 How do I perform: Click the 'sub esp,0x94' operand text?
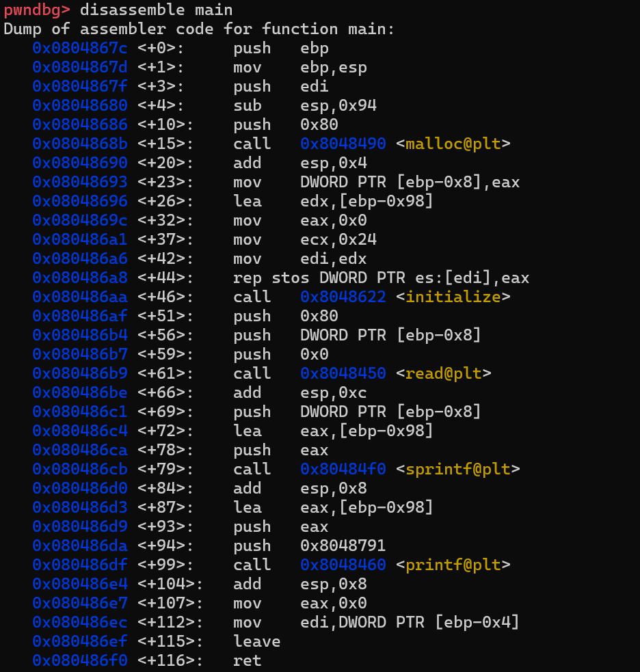338,105
